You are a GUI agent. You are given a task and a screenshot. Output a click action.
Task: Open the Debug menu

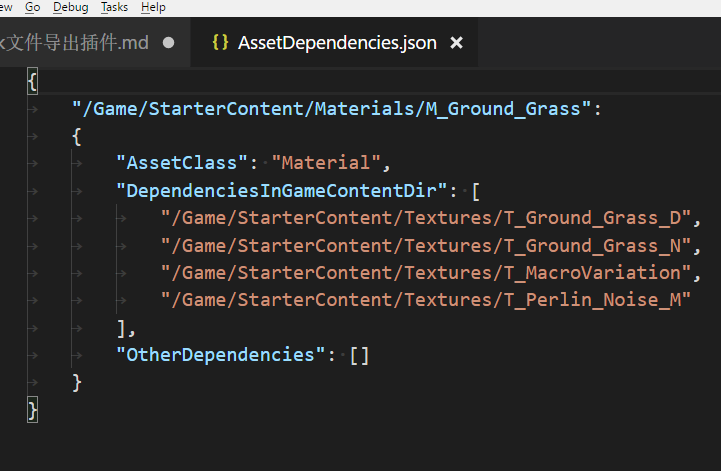tap(70, 7)
